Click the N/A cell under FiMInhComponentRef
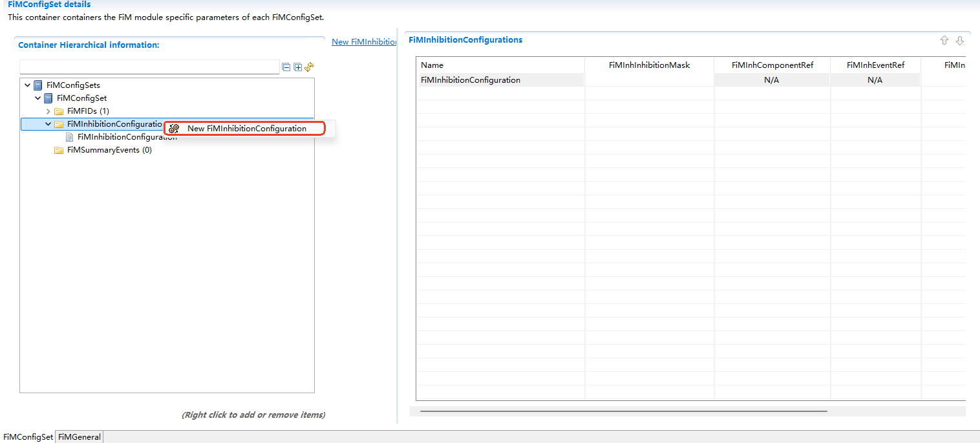 771,80
